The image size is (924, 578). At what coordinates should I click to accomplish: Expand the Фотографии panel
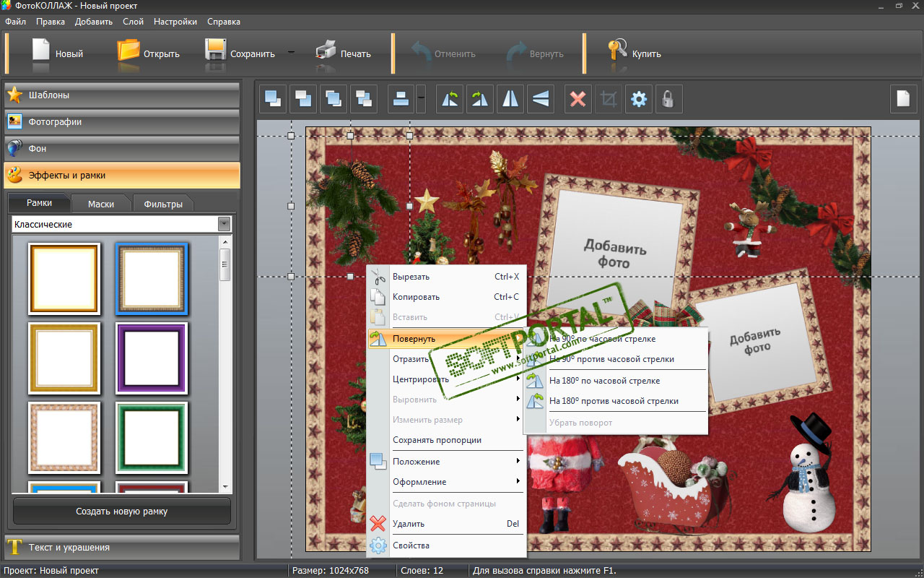pos(121,122)
